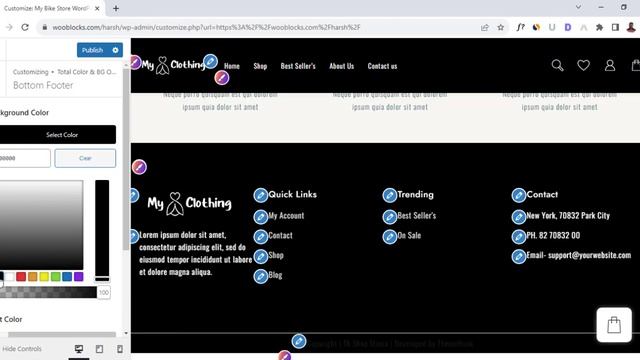Focus the hex color input field
640x360 pixels.
pyautogui.click(x=25, y=158)
